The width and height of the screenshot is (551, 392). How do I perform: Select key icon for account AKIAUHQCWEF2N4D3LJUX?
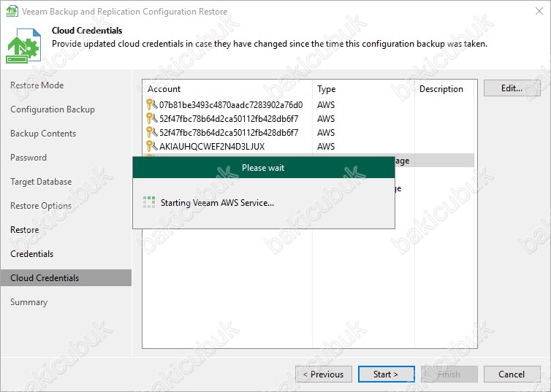151,146
